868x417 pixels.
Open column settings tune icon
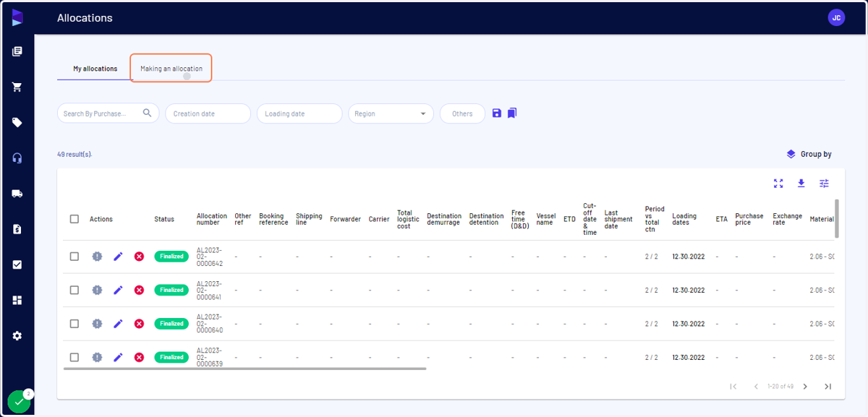(824, 184)
